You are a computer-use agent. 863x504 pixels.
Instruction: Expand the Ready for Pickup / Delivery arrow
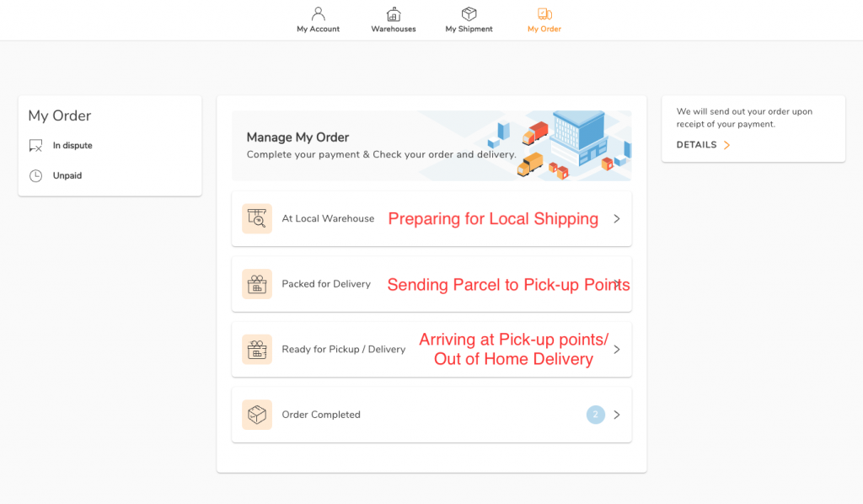[x=617, y=349]
